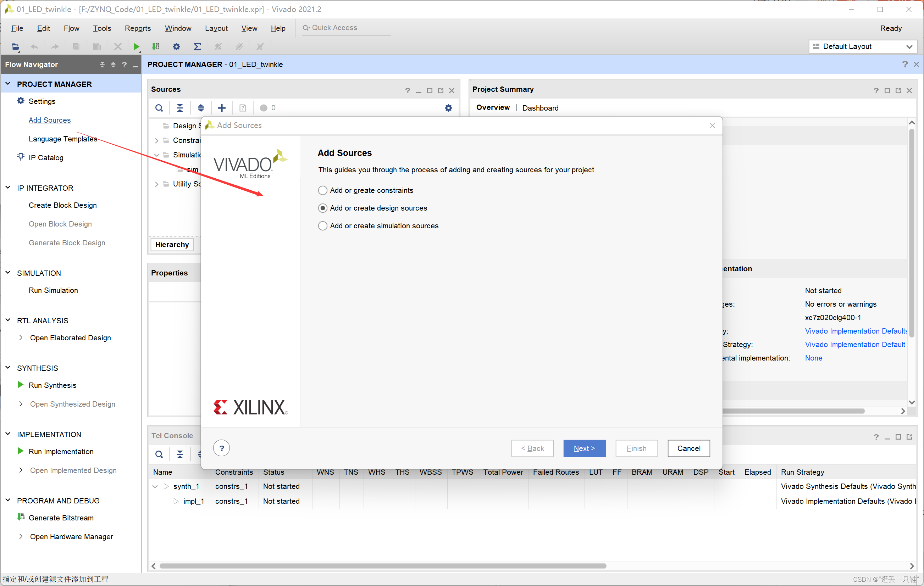The image size is (924, 586).
Task: Click the Quick Access search field
Action: click(347, 28)
